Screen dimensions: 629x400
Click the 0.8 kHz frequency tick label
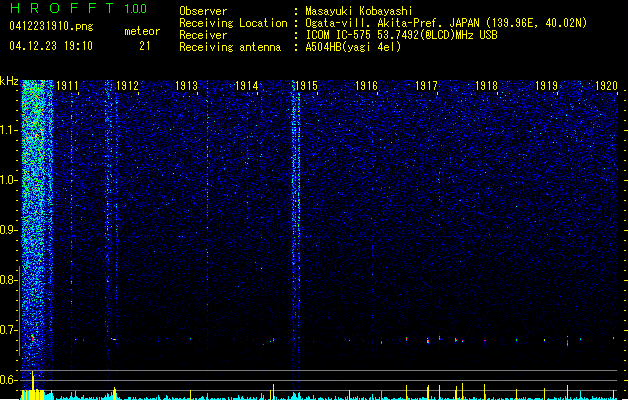[x=9, y=280]
